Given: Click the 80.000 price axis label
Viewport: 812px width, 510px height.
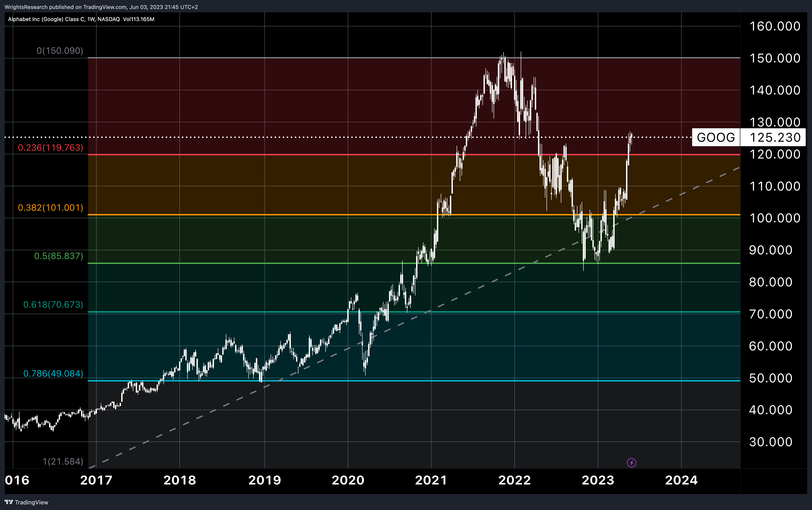Looking at the screenshot, I should point(771,282).
